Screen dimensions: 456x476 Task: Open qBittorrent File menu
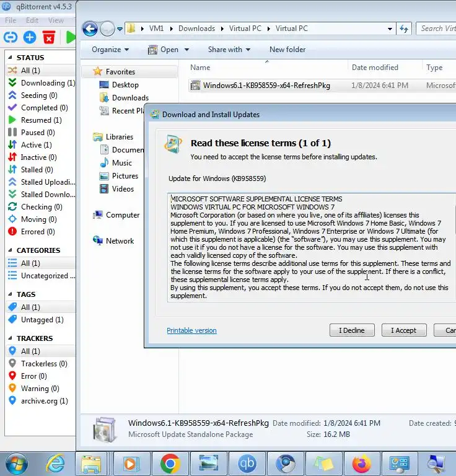tap(11, 20)
